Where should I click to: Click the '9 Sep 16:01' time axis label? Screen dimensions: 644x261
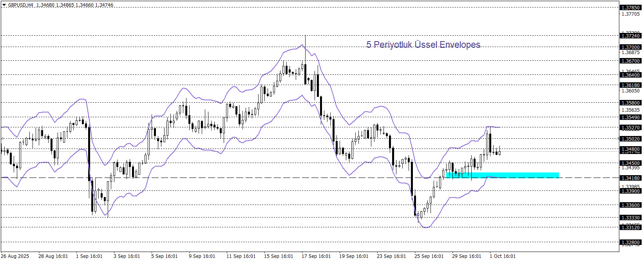202,256
